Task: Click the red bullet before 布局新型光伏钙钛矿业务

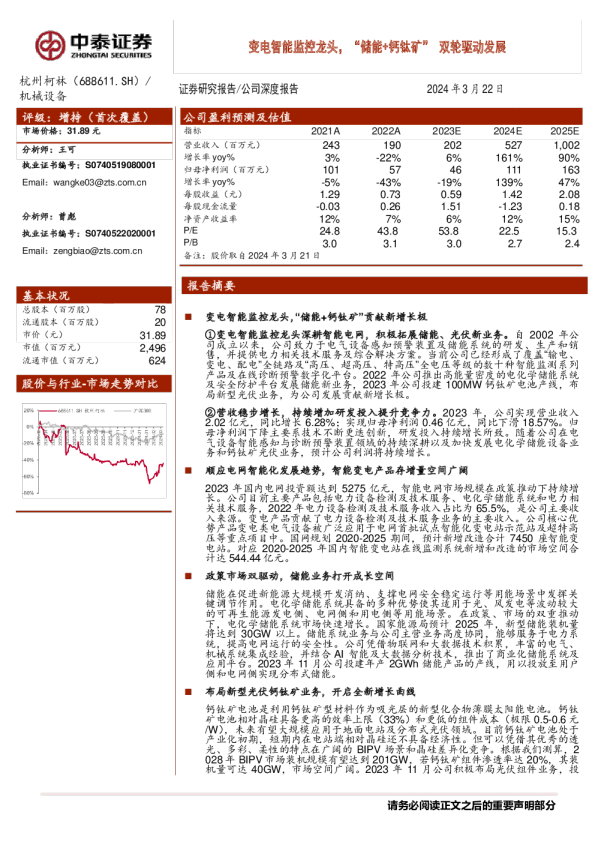Action: (x=188, y=692)
